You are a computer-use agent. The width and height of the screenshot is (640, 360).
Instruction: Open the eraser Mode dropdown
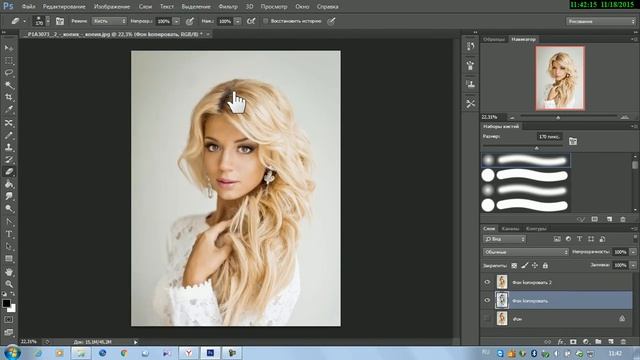tap(109, 21)
